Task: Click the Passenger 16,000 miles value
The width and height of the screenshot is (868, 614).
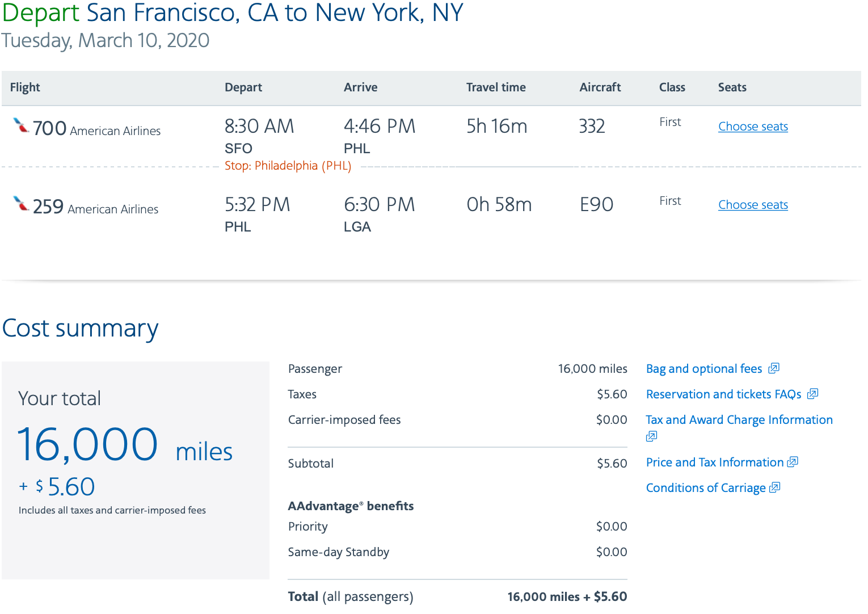Action: 593,369
